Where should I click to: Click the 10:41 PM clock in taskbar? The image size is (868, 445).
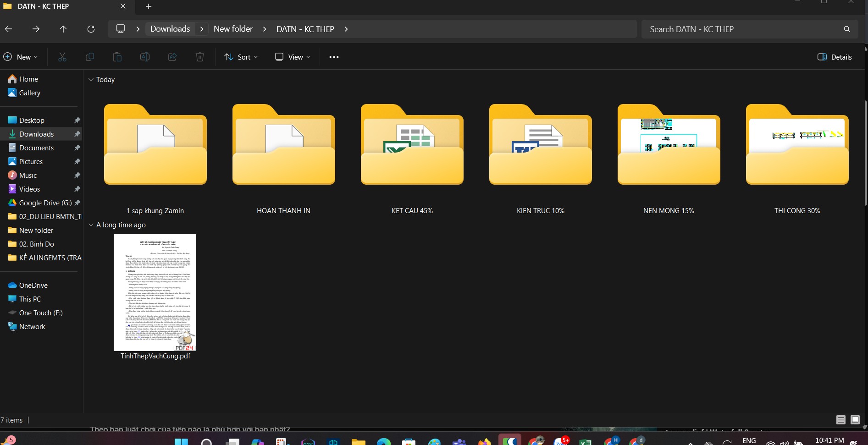829,440
